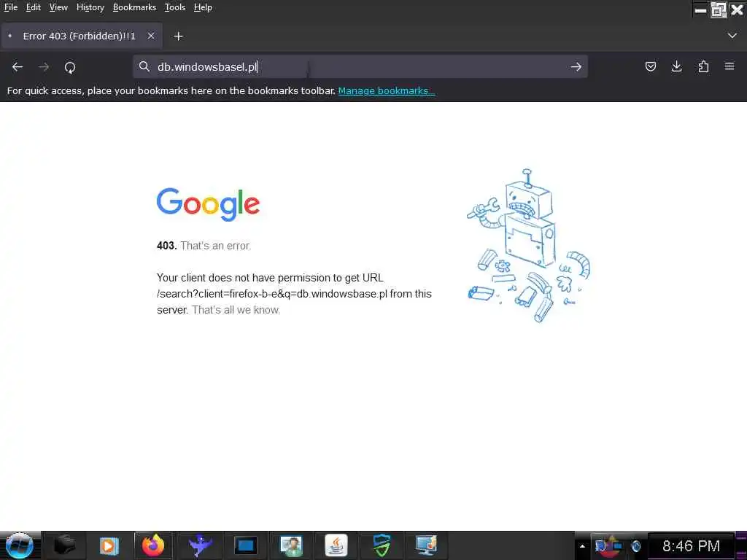Launch the media player taskbar icon
This screenshot has height=560, width=747.
[109, 545]
